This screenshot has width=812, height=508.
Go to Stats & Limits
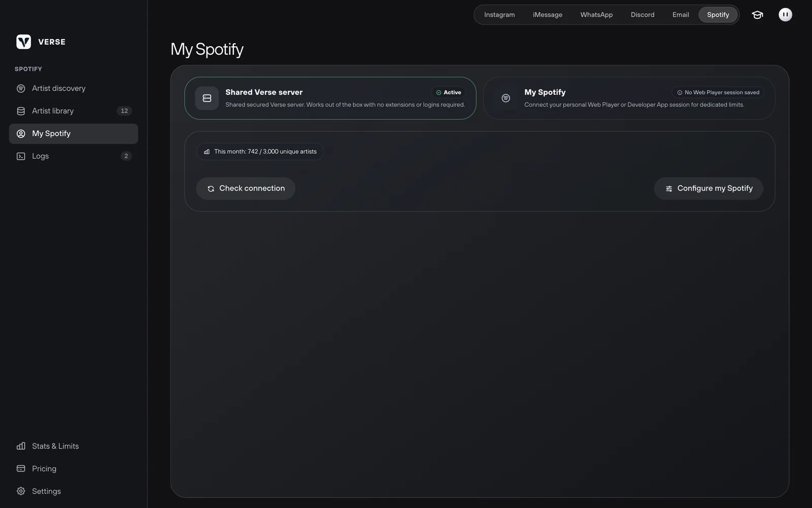tap(74, 446)
